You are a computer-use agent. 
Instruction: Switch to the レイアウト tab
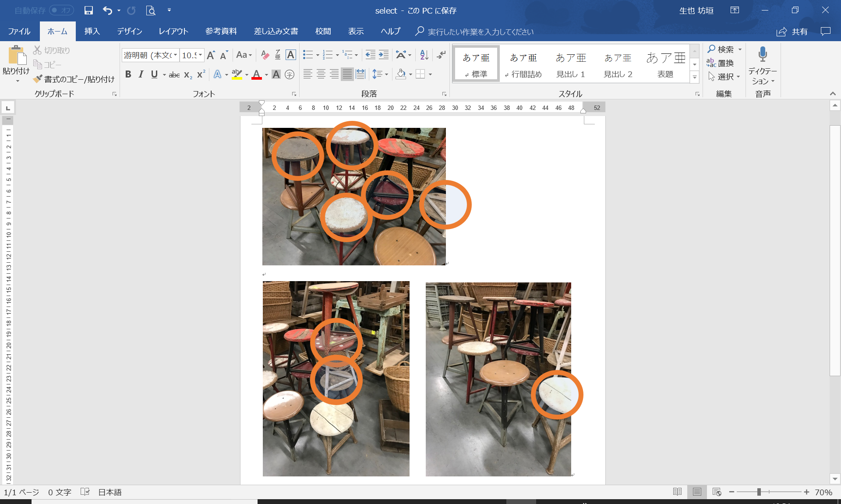173,32
